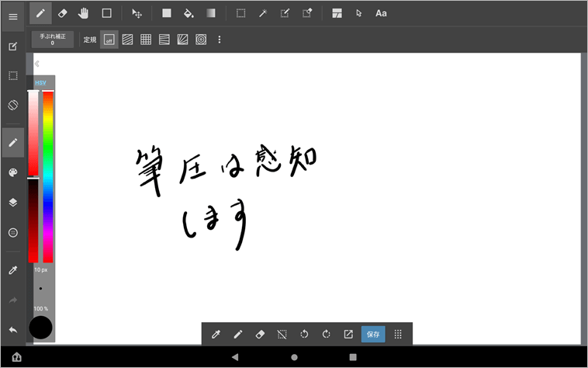This screenshot has width=588, height=368.
Task: Open the main hamburger menu
Action: [12, 16]
